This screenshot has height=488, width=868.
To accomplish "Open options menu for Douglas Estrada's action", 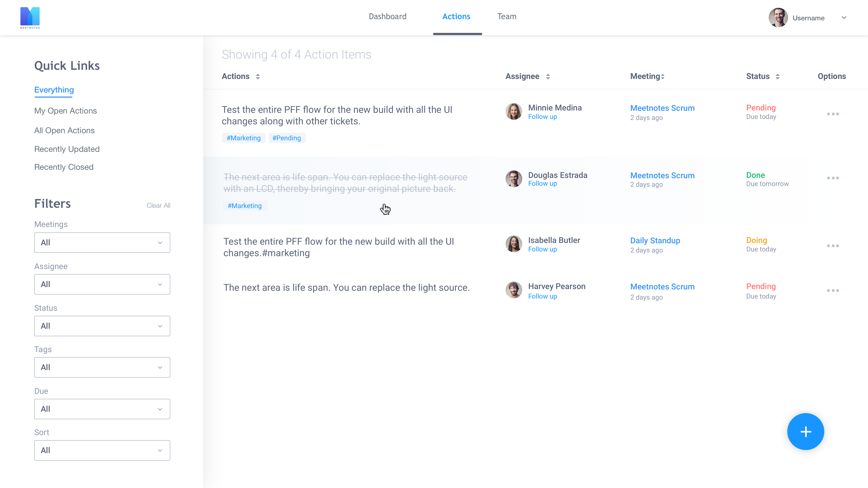I will pos(833,178).
